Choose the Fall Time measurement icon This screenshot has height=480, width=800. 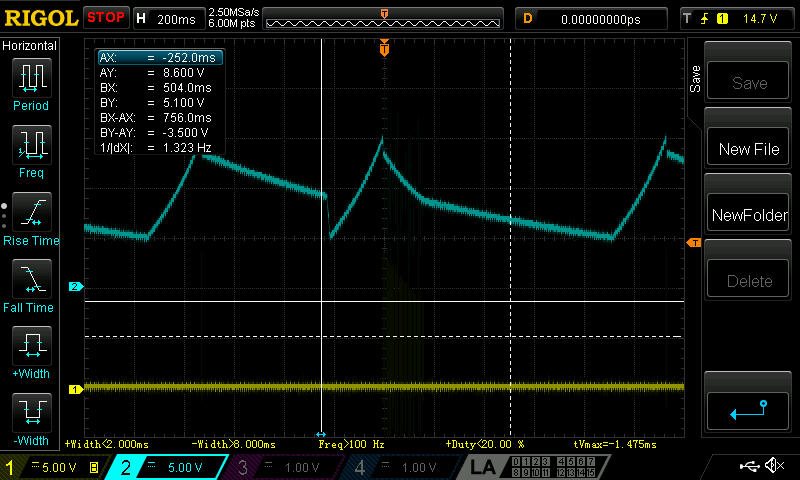coord(32,279)
